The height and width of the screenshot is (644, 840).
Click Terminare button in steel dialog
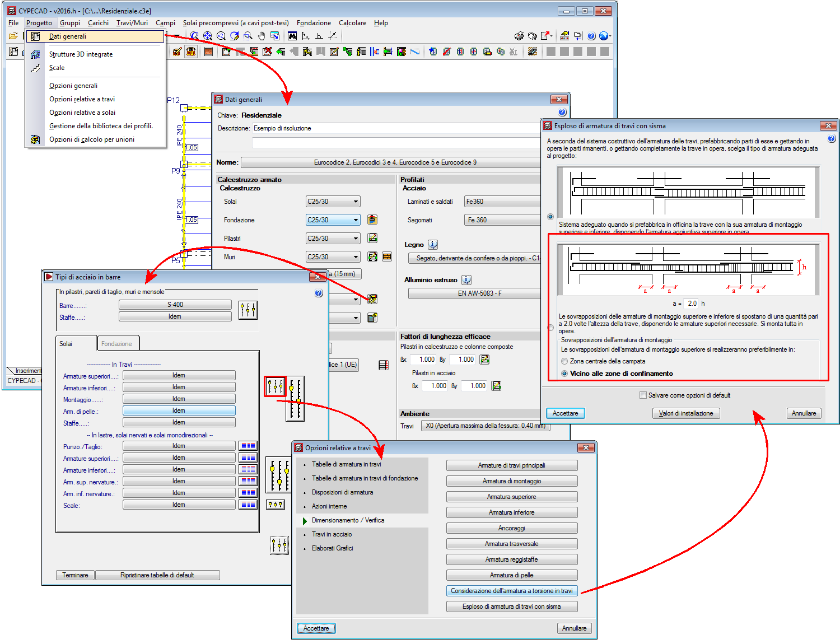(x=75, y=575)
